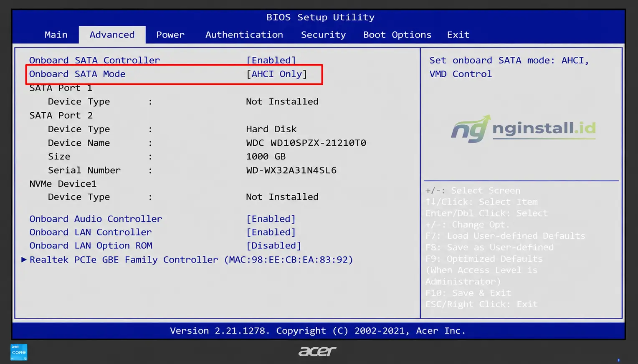Click the SATA Port 1 heading
Image resolution: width=638 pixels, height=364 pixels.
[x=61, y=88]
